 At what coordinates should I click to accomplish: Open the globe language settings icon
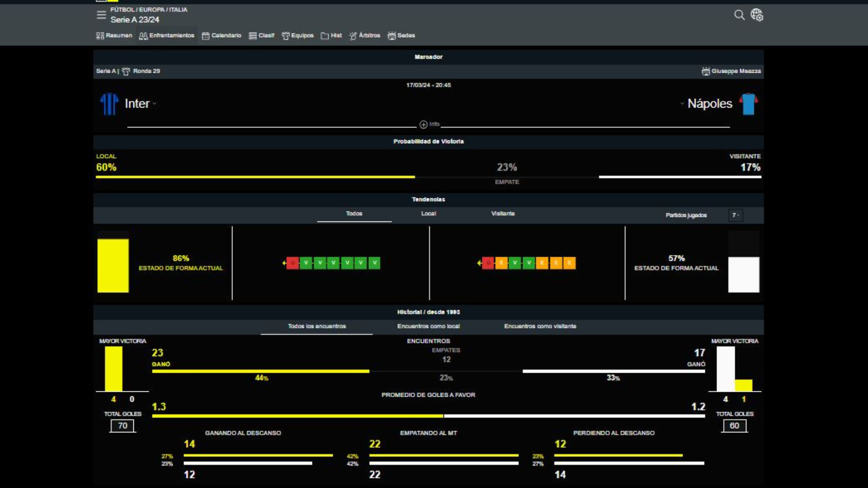click(757, 15)
